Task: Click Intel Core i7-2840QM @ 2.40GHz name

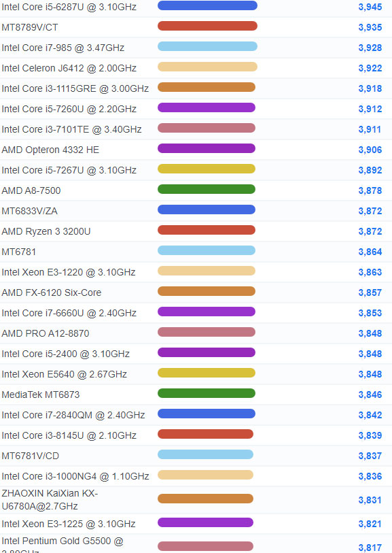Action: [73, 416]
